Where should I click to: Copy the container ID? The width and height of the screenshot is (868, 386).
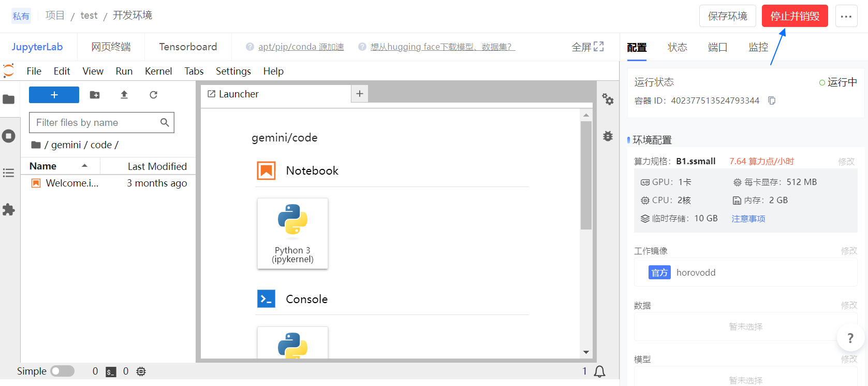click(x=772, y=101)
